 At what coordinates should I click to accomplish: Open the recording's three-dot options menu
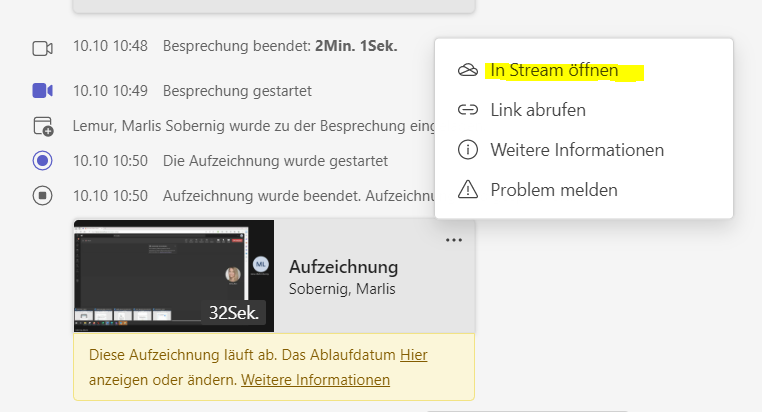pos(454,240)
